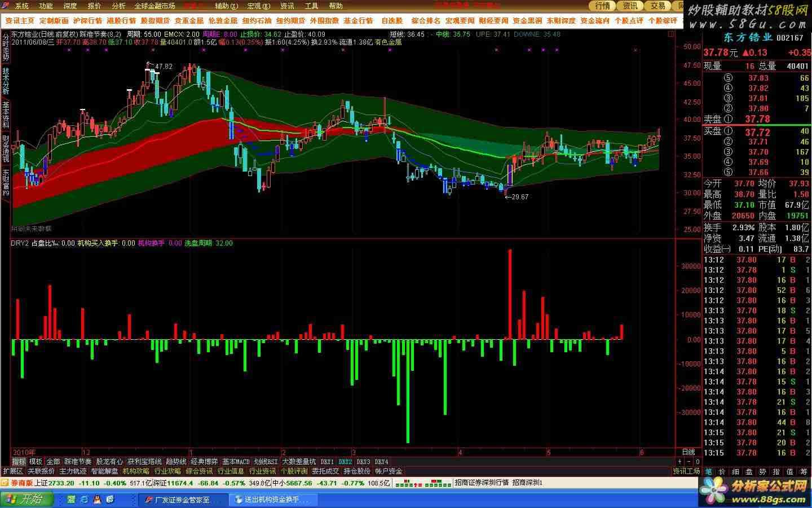Choose the DRY4 indicator tab
Viewport: 812px width, 508px height.
pos(381,462)
